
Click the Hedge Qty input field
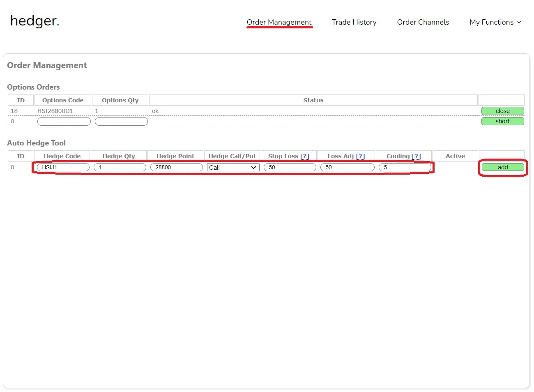coord(120,167)
